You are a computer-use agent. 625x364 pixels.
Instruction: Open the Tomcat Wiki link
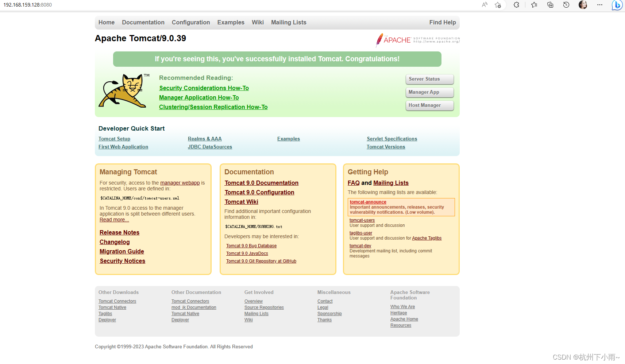click(241, 202)
